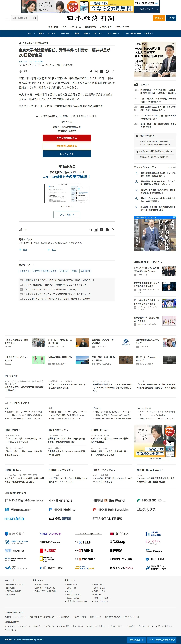Expand the オピニオン nav dropdown
Viewport: 181px width, 644px height.
click(x=99, y=33)
